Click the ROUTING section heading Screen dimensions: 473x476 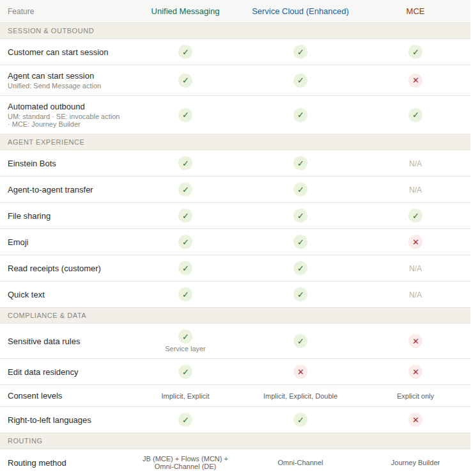pos(25,441)
